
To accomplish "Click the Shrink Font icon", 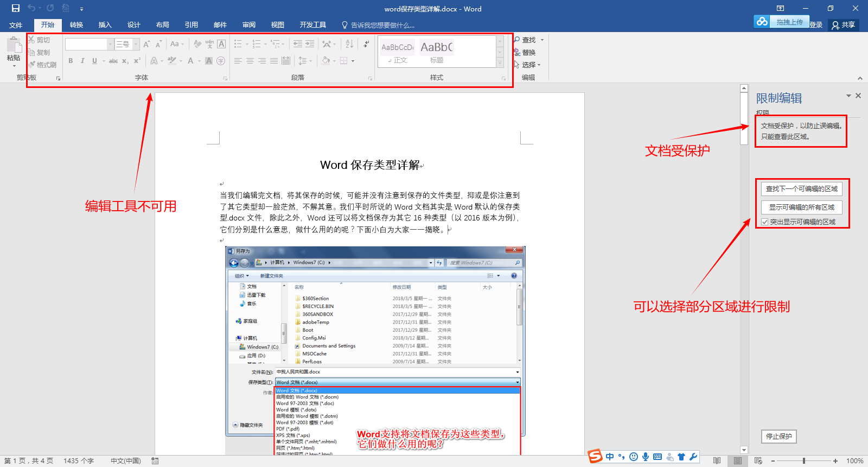I will (x=158, y=44).
